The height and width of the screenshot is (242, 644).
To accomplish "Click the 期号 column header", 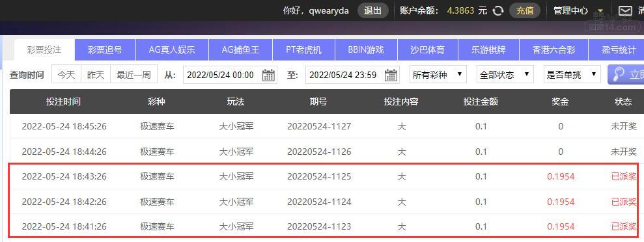I will tap(318, 101).
